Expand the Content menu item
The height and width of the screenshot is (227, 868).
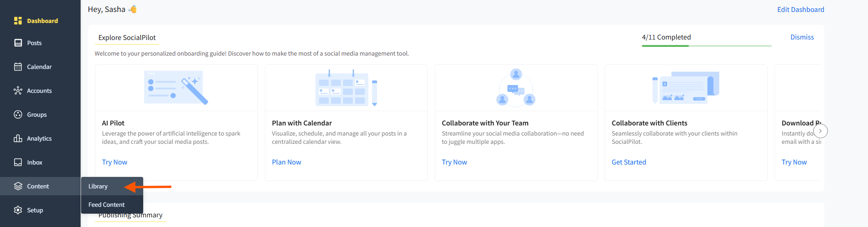40,186
